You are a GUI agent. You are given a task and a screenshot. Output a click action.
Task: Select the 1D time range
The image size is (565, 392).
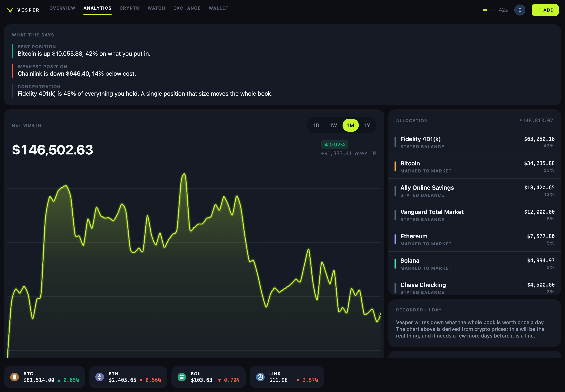point(316,125)
